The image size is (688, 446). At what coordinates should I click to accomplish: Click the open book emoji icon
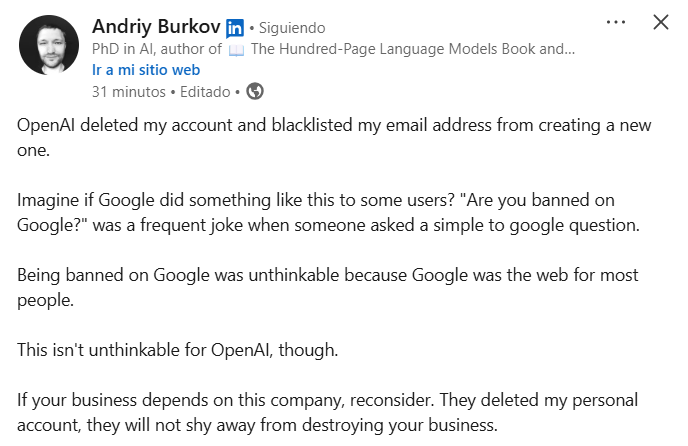[x=236, y=50]
